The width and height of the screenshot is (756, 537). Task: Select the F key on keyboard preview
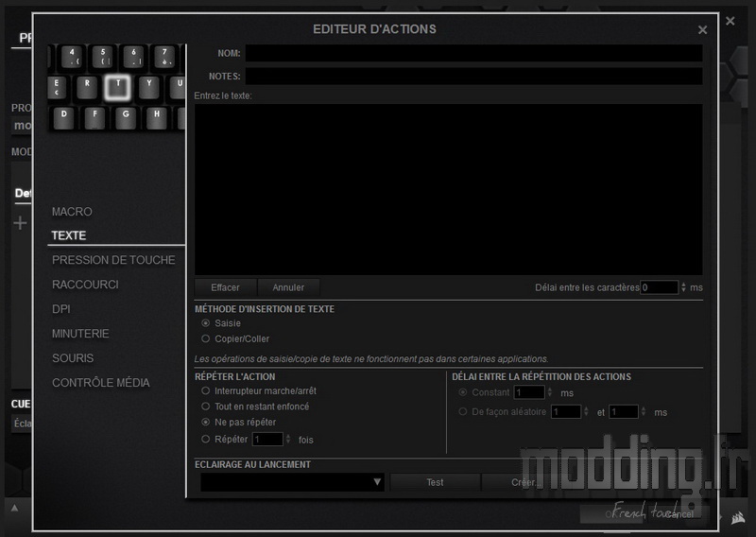click(x=94, y=119)
